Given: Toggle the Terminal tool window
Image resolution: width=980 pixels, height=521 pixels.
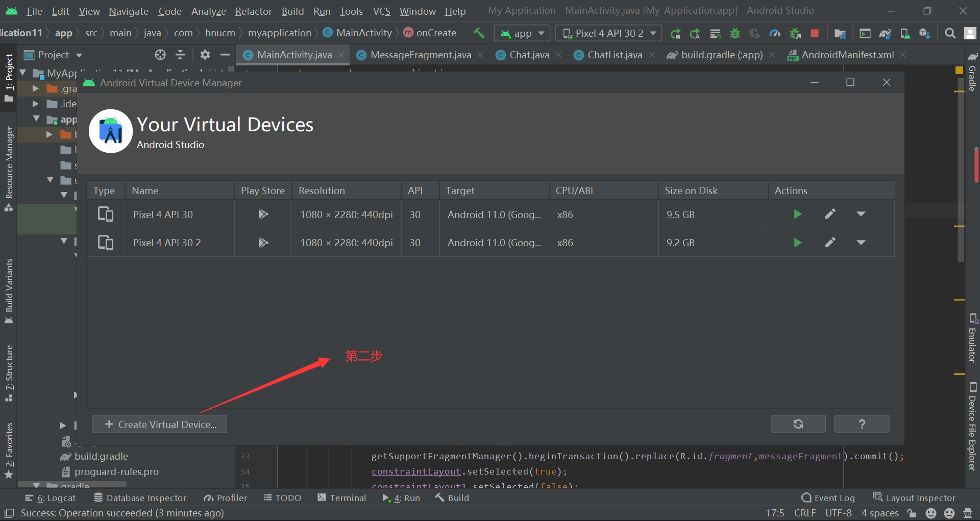Looking at the screenshot, I should [x=341, y=498].
